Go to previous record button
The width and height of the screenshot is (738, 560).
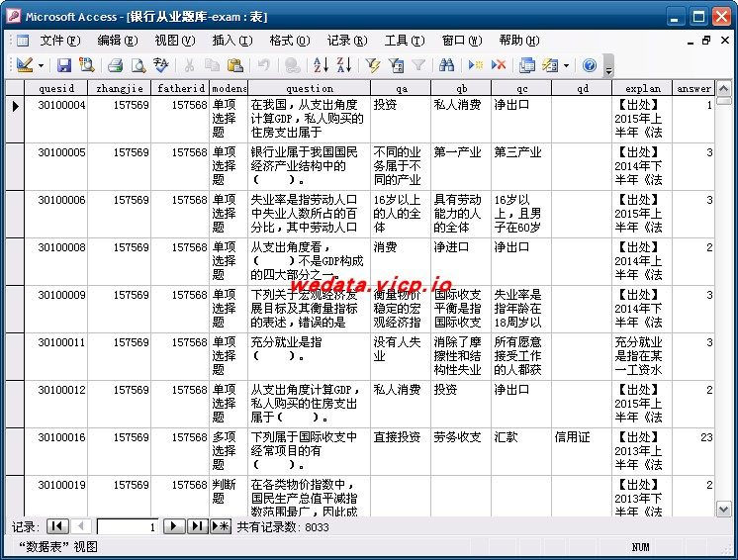[81, 526]
